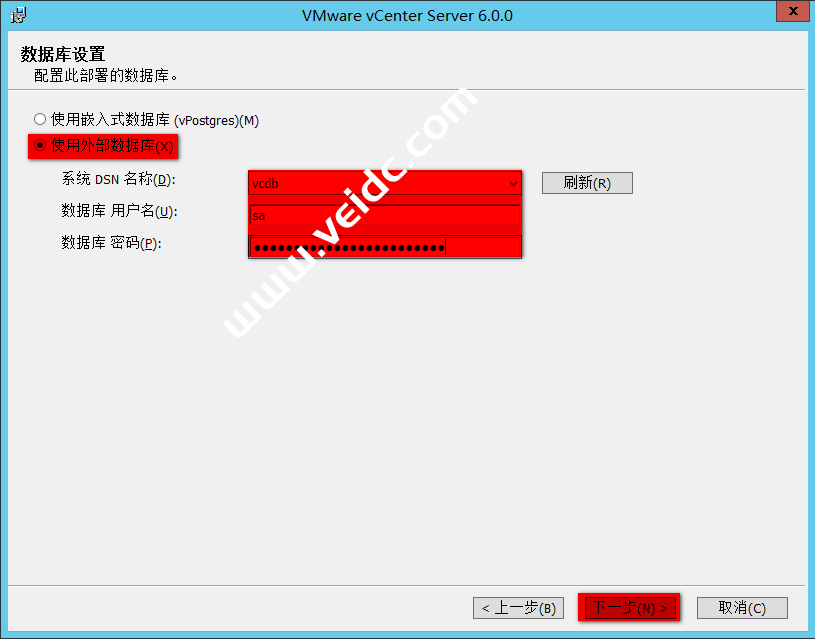Click the 数据库设置 heading text
The height and width of the screenshot is (639, 815).
63,54
